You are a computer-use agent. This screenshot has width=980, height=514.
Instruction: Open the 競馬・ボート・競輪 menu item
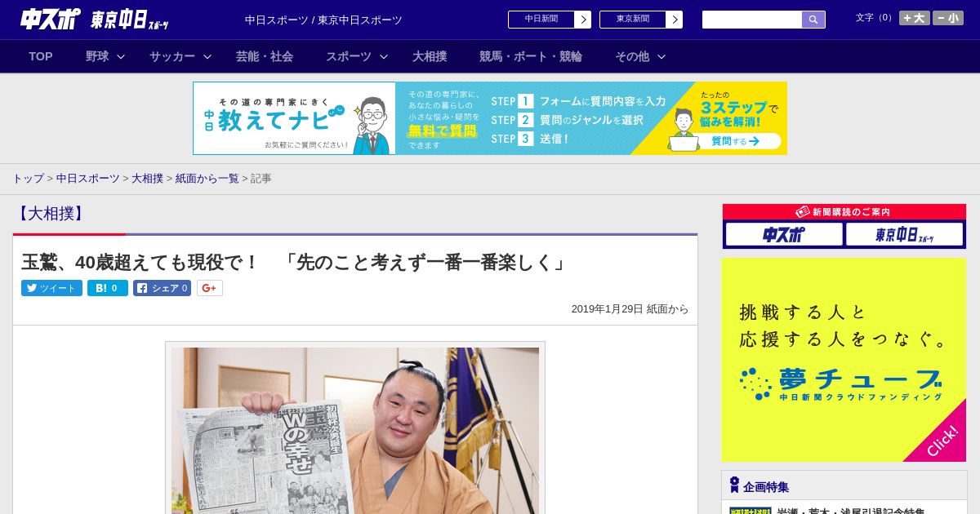531,56
